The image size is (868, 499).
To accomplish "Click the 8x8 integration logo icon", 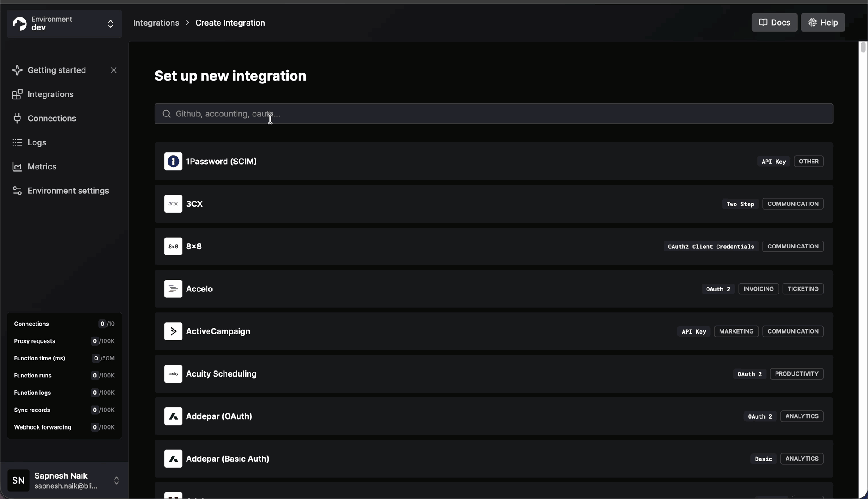I will tap(173, 247).
